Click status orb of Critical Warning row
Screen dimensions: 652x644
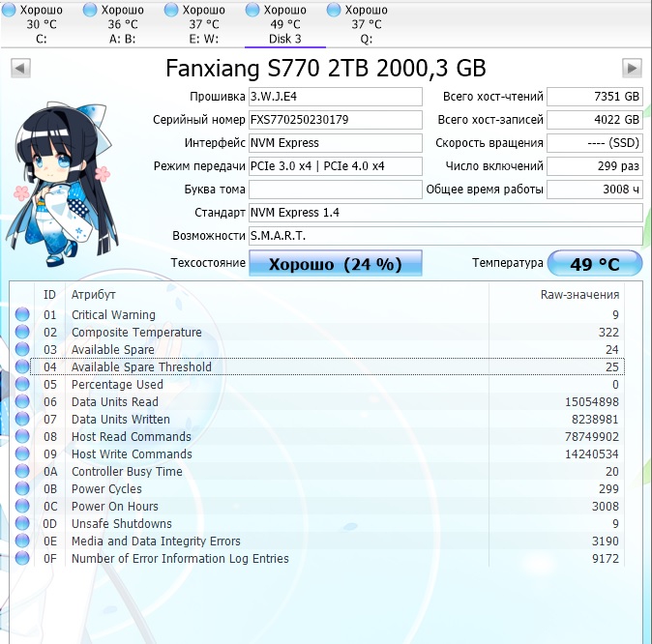coord(22,314)
